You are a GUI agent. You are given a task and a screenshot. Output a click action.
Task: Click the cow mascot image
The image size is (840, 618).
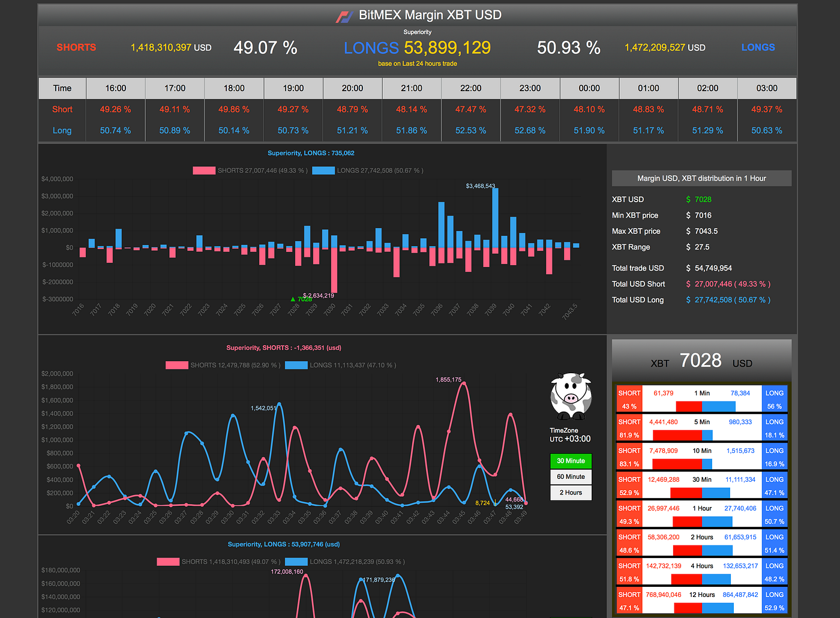point(571,395)
